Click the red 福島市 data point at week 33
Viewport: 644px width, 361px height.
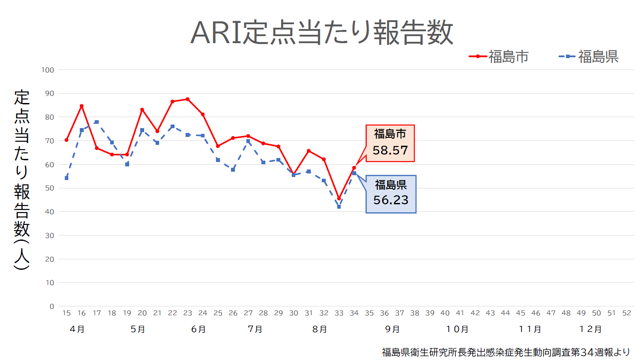click(339, 199)
